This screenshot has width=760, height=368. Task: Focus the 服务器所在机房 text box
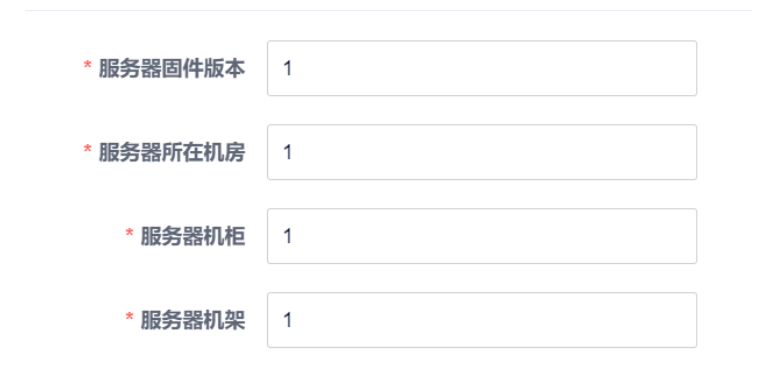point(482,152)
